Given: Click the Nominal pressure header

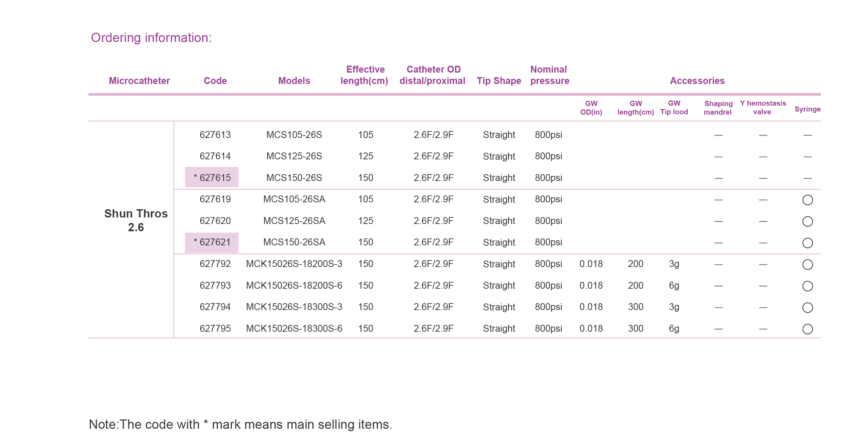Looking at the screenshot, I should 549,75.
